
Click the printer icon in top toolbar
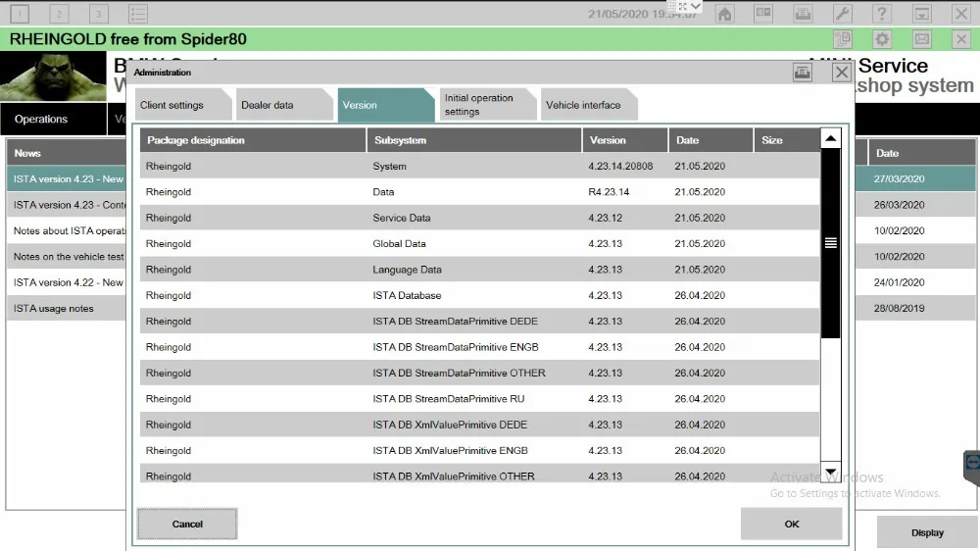pyautogui.click(x=804, y=13)
